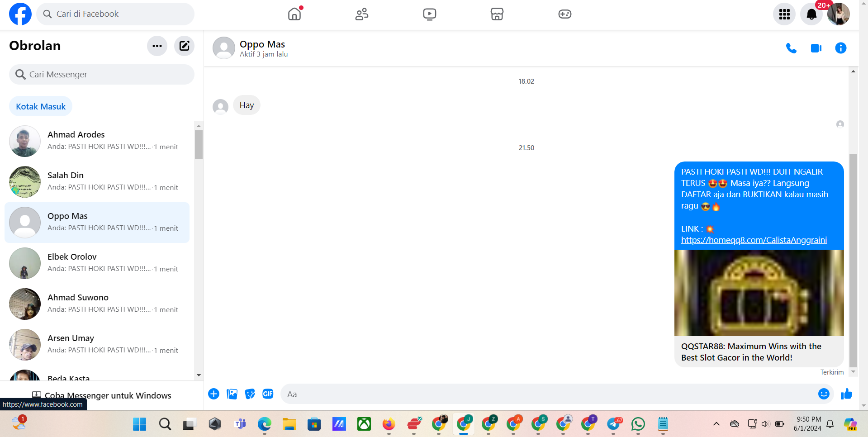
Task: Open the Elbek Orolov conversation
Action: pyautogui.click(x=97, y=263)
